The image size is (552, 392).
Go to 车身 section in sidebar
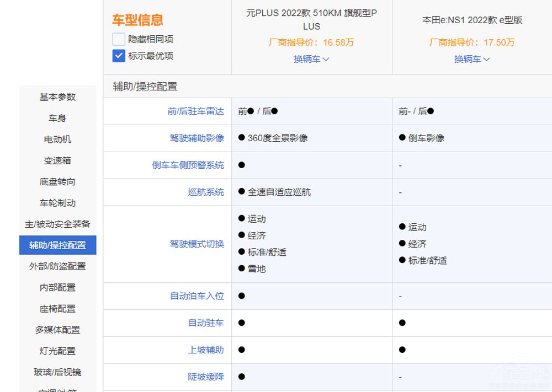click(57, 118)
